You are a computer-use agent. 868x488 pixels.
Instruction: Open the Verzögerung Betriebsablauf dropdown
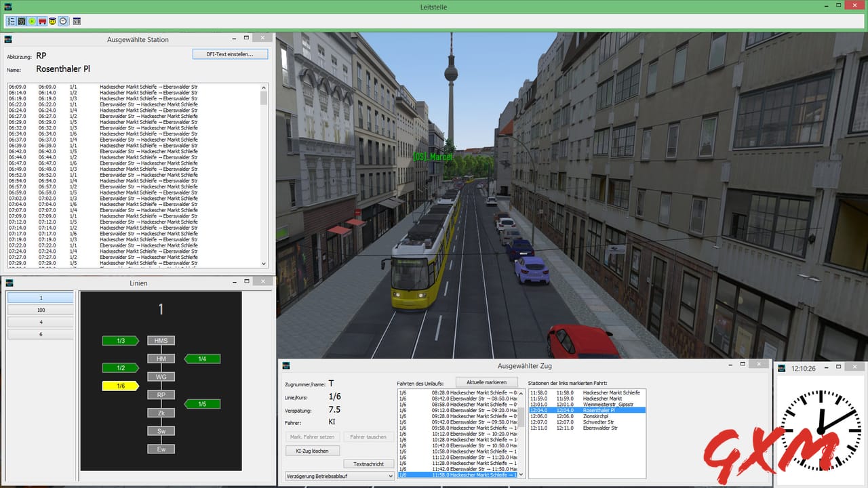(x=338, y=476)
